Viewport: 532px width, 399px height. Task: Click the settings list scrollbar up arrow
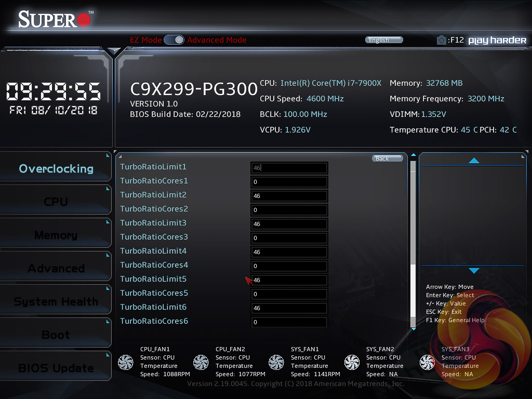tap(413, 155)
